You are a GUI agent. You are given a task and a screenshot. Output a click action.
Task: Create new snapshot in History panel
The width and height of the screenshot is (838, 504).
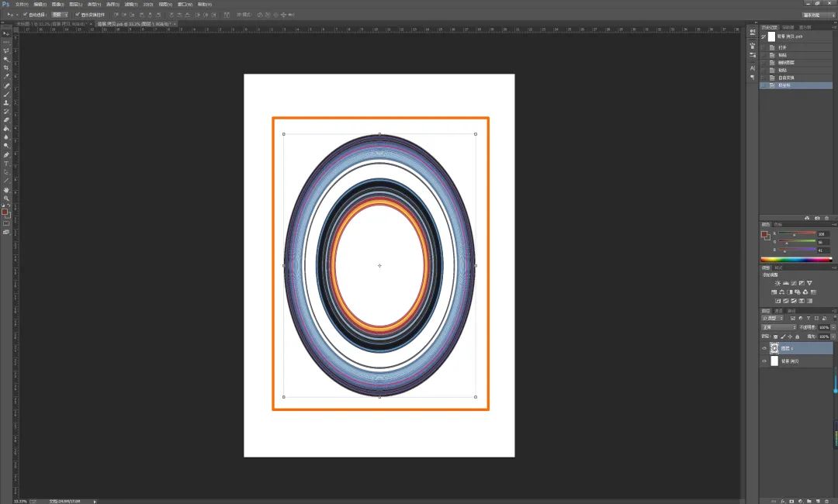click(x=817, y=218)
